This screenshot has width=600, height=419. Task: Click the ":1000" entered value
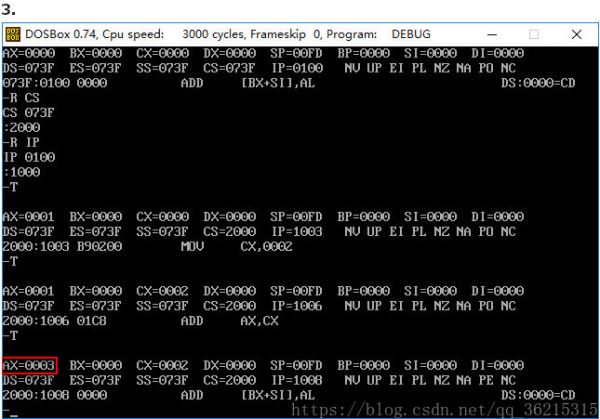[x=21, y=171]
